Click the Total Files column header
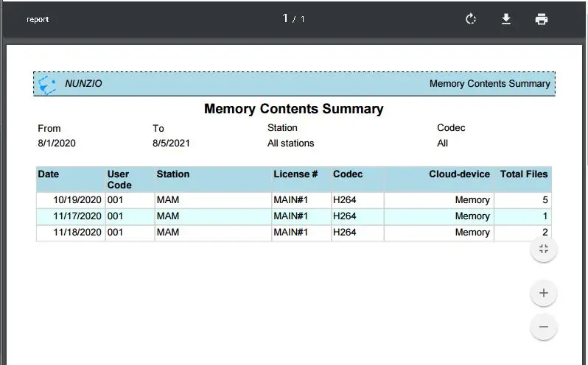588x365 pixels. click(x=523, y=174)
